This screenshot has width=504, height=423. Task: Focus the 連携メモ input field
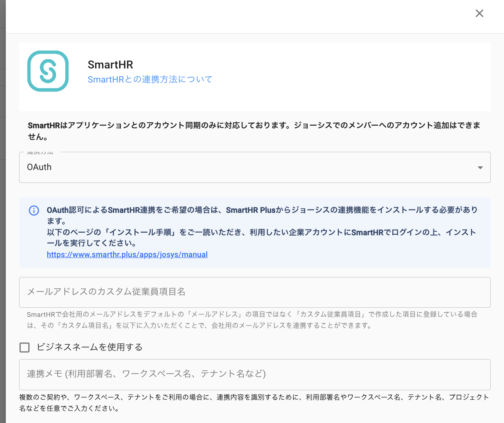[x=254, y=374]
